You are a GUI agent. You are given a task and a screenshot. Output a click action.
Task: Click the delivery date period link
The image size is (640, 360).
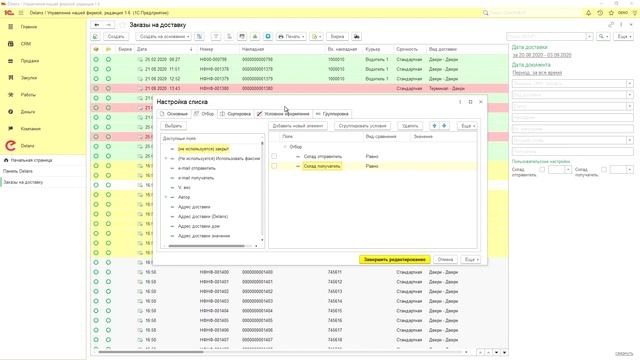[542, 55]
